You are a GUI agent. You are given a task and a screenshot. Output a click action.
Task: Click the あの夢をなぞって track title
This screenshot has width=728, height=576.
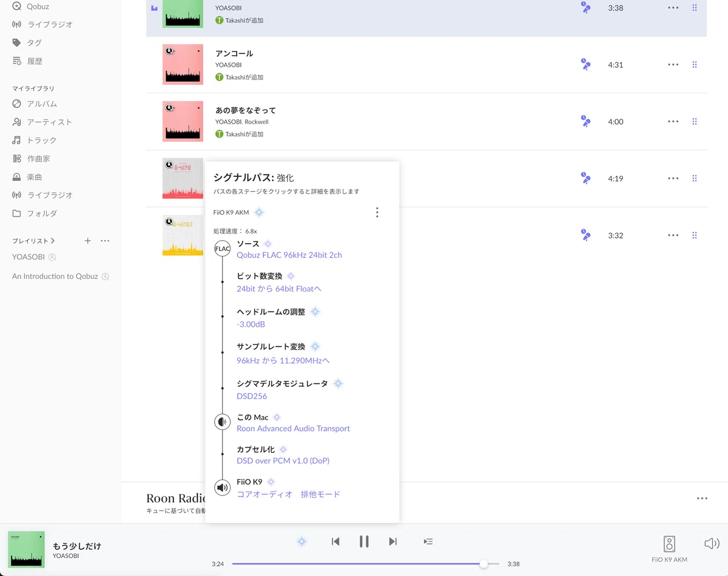[246, 110]
